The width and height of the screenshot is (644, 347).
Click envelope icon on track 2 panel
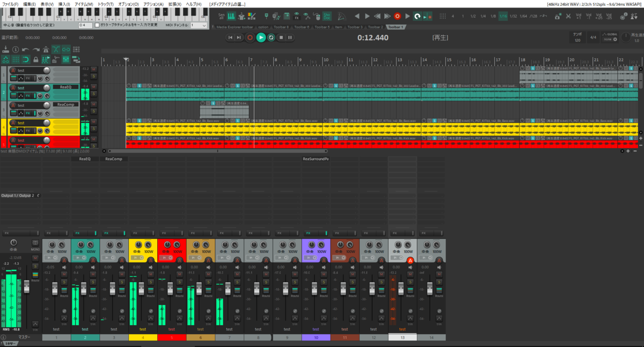coord(21,96)
